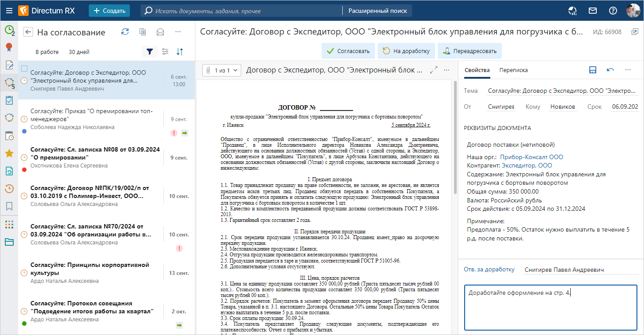Select the Свойства tab
This screenshot has width=644, height=335.
[477, 70]
